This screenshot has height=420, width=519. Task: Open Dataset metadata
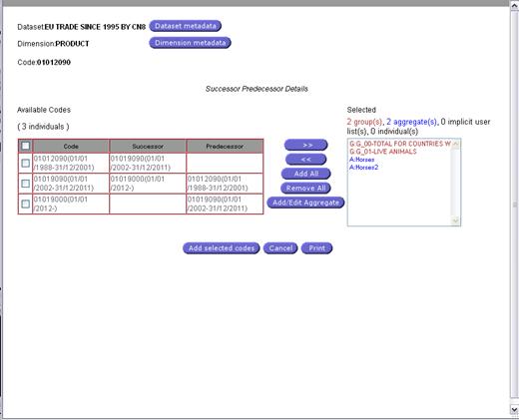pos(186,26)
